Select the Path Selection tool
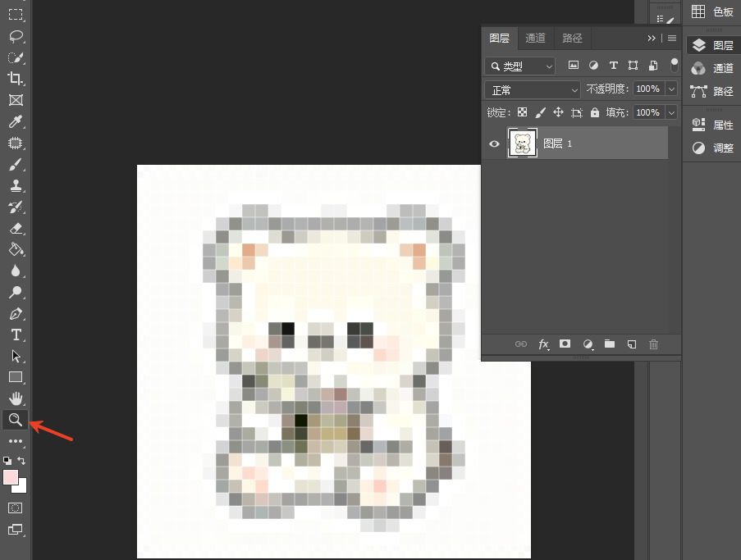This screenshot has width=741, height=560. [x=16, y=356]
